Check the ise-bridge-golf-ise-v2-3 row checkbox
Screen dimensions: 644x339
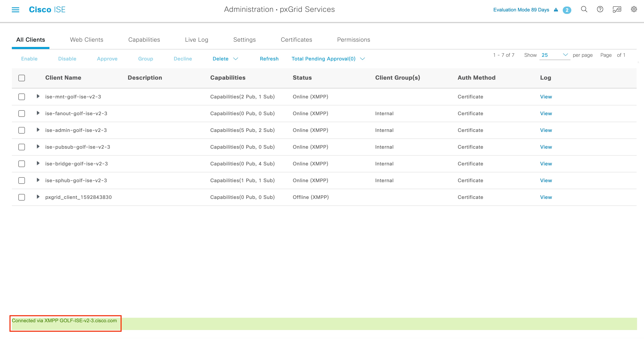tap(22, 164)
